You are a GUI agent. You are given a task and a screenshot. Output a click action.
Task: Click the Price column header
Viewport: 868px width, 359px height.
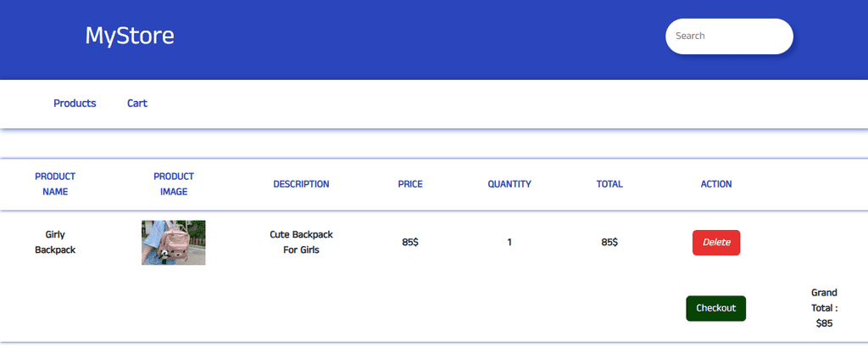(x=410, y=184)
